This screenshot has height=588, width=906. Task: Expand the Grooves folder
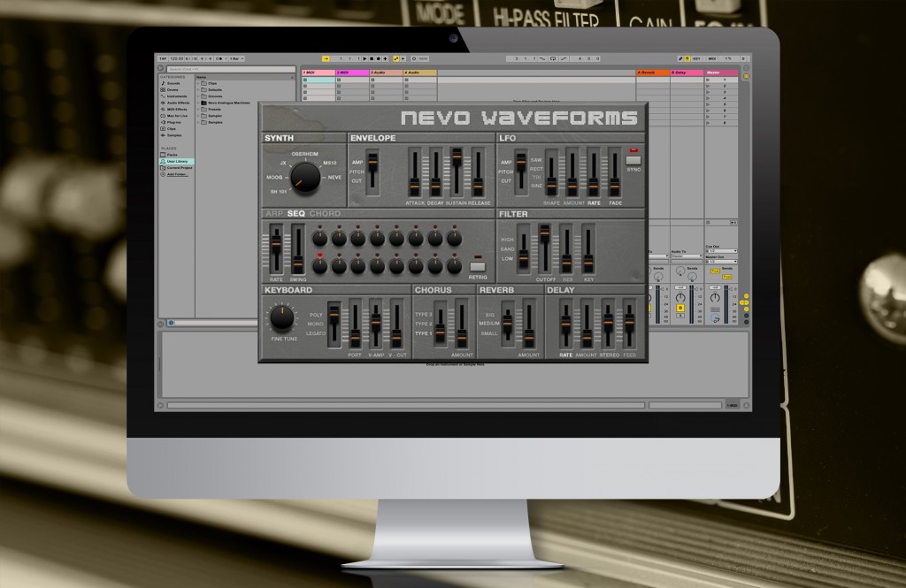point(216,96)
